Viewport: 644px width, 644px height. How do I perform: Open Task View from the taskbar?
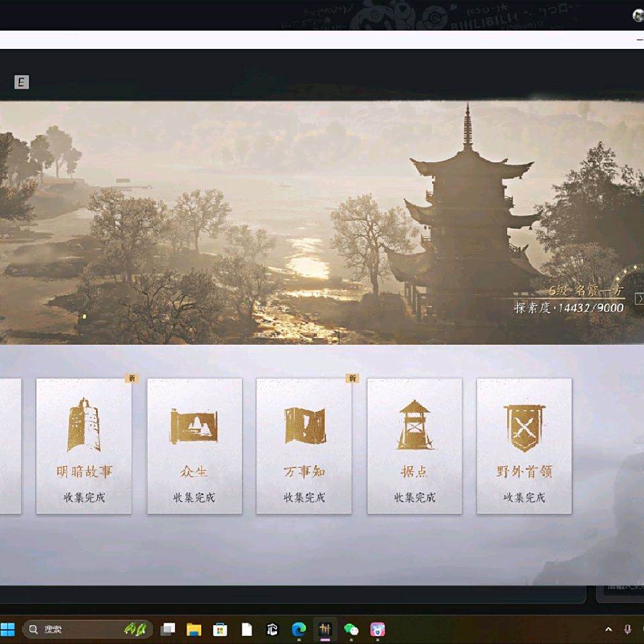point(168,629)
